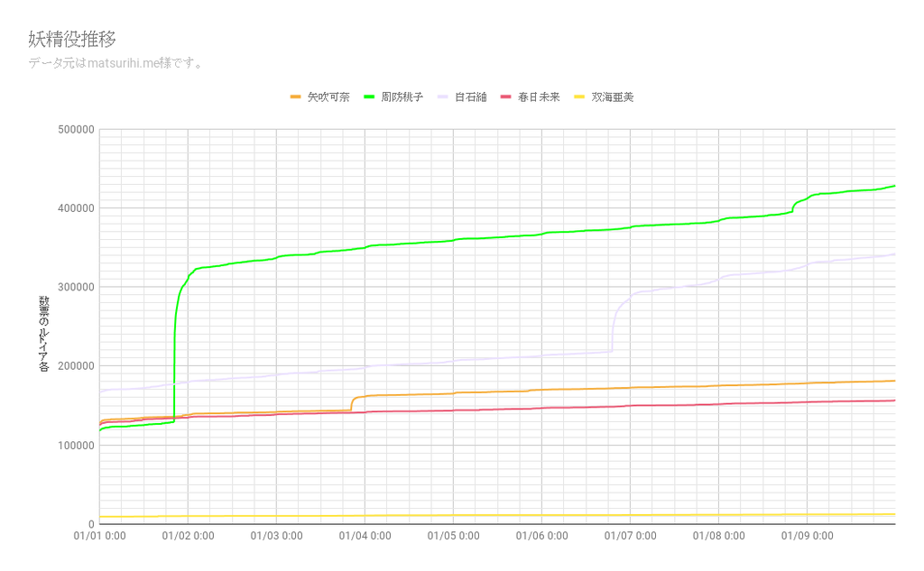This screenshot has width=924, height=571.
Task: Click the 0 y-axis label
Action: pyautogui.click(x=91, y=524)
